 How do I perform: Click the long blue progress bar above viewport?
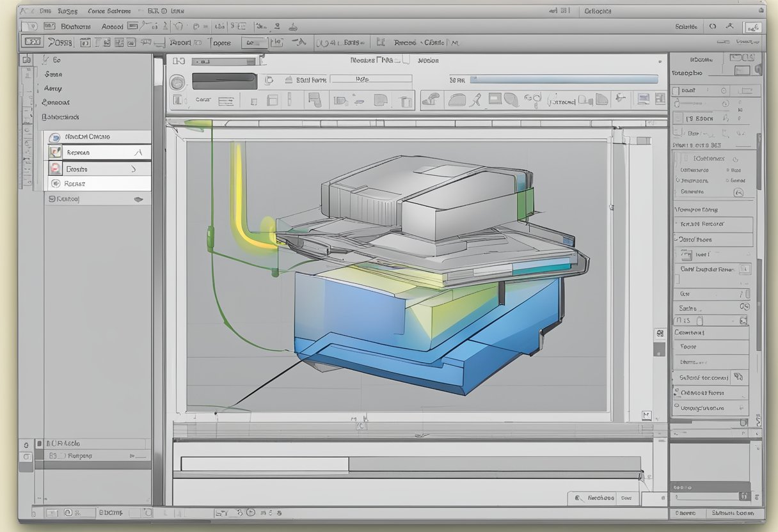coord(564,79)
